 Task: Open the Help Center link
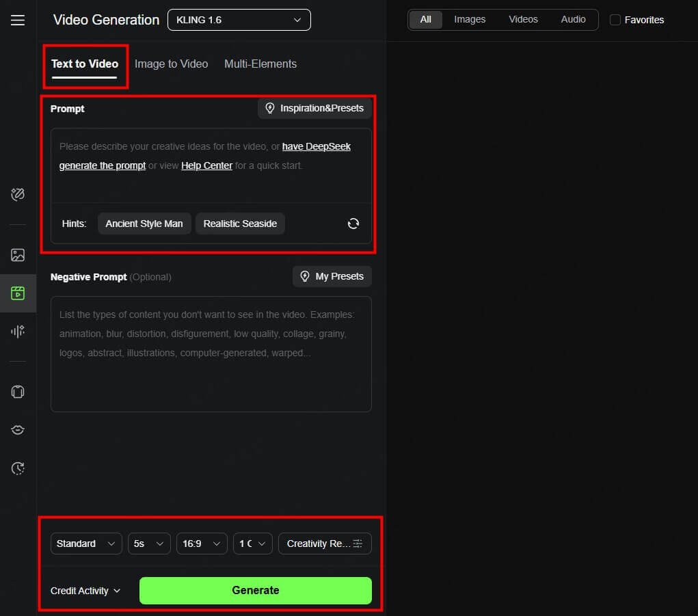206,165
